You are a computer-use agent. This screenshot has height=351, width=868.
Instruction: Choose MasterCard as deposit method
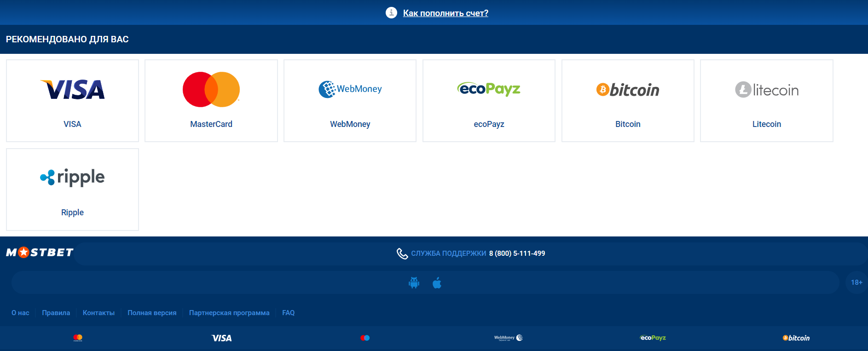point(211,101)
